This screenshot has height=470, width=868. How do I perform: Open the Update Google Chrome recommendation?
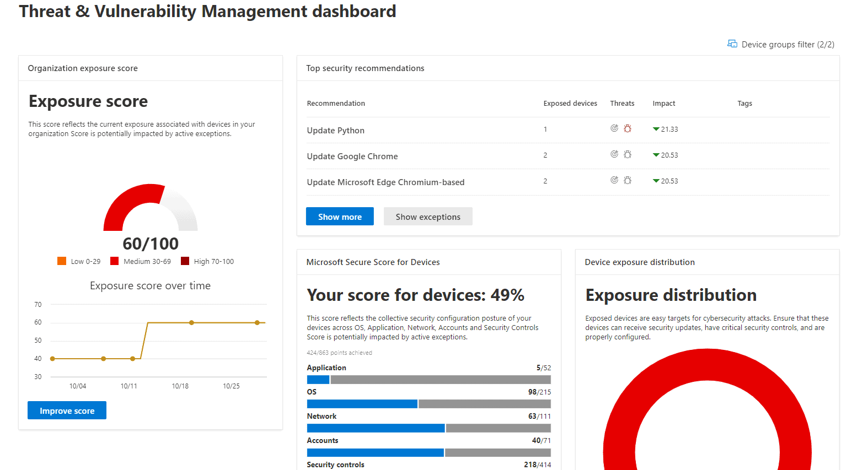(x=352, y=156)
